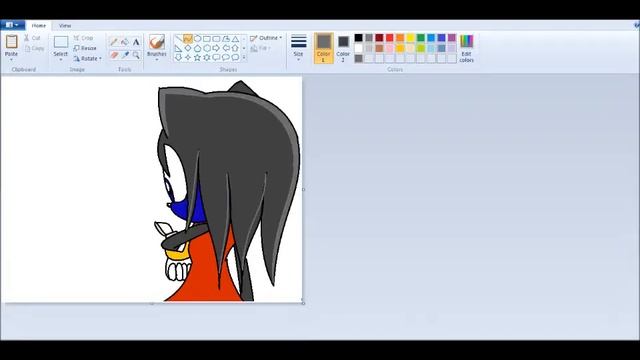Click the canvas bottom-right corner handle
This screenshot has height=360, width=640.
[303, 303]
